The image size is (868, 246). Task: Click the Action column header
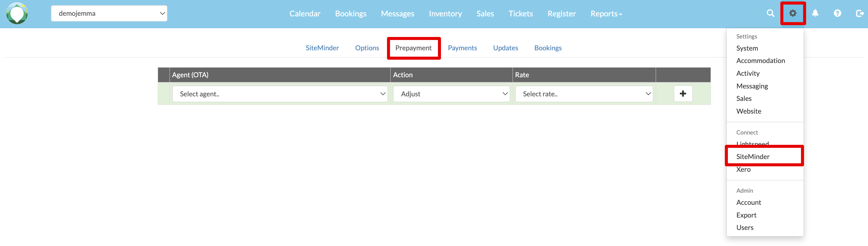coord(451,75)
